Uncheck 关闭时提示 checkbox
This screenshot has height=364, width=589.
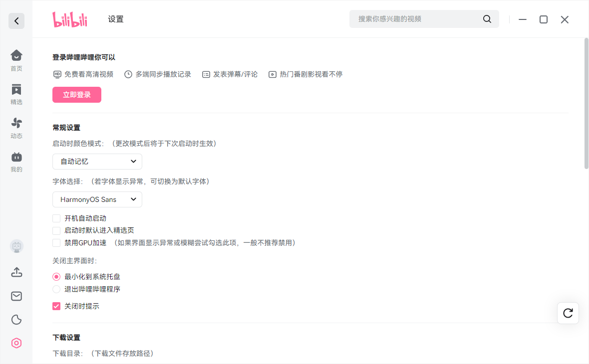click(56, 306)
